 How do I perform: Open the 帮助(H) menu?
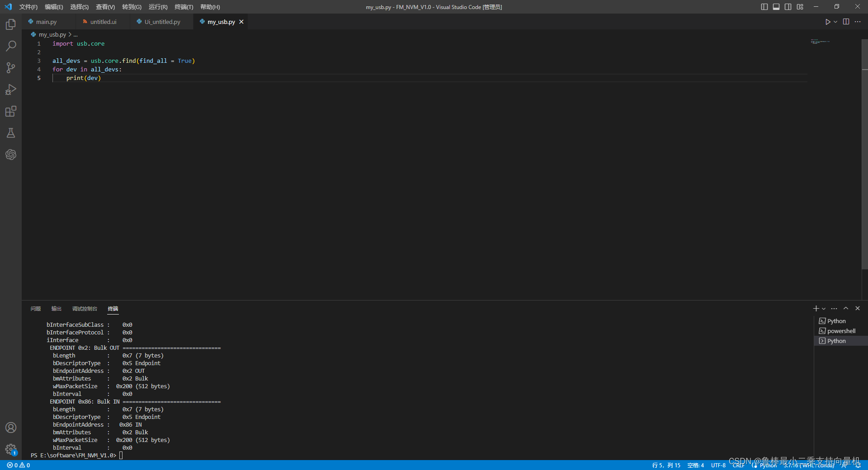point(210,7)
